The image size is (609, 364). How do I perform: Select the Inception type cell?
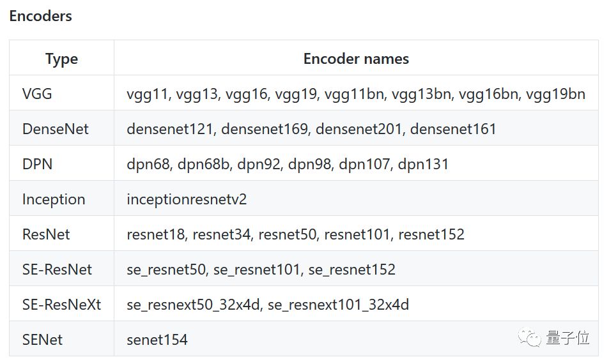(53, 199)
